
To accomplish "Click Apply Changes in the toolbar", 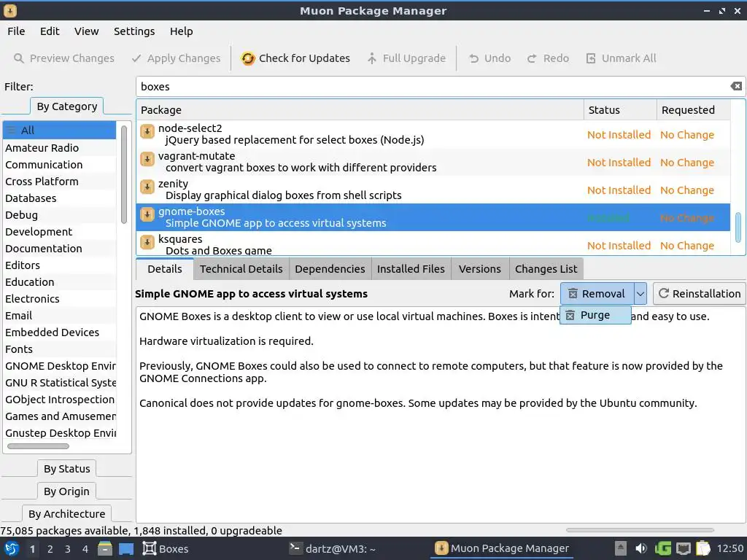I will pyautogui.click(x=176, y=58).
